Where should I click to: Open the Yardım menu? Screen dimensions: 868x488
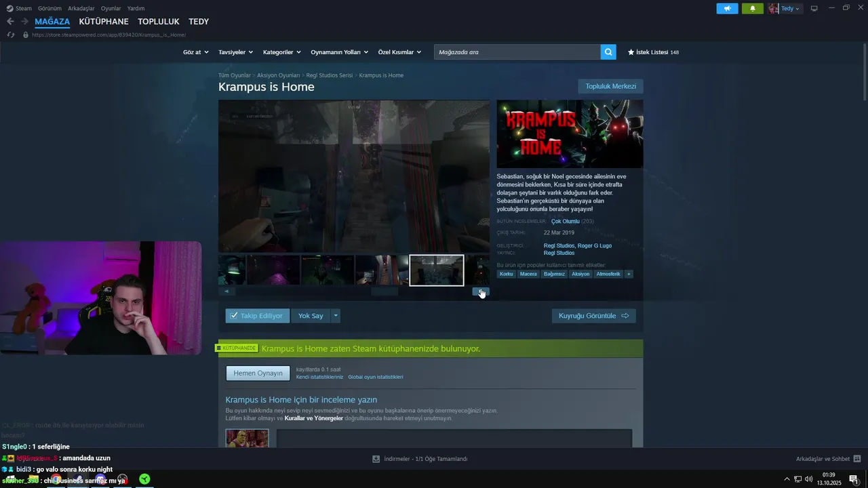(x=136, y=8)
